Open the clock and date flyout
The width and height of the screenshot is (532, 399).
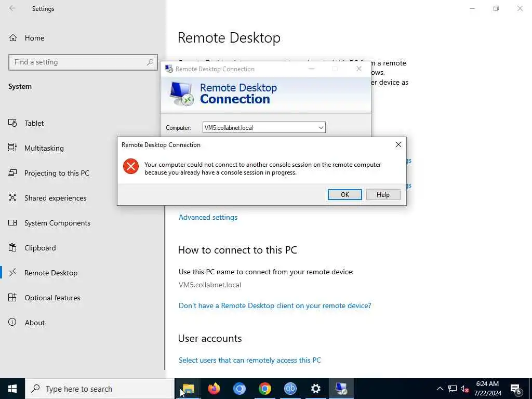pos(487,389)
